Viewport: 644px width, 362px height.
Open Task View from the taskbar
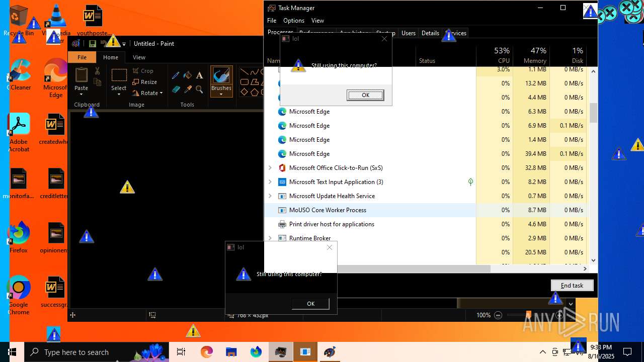pos(181,352)
